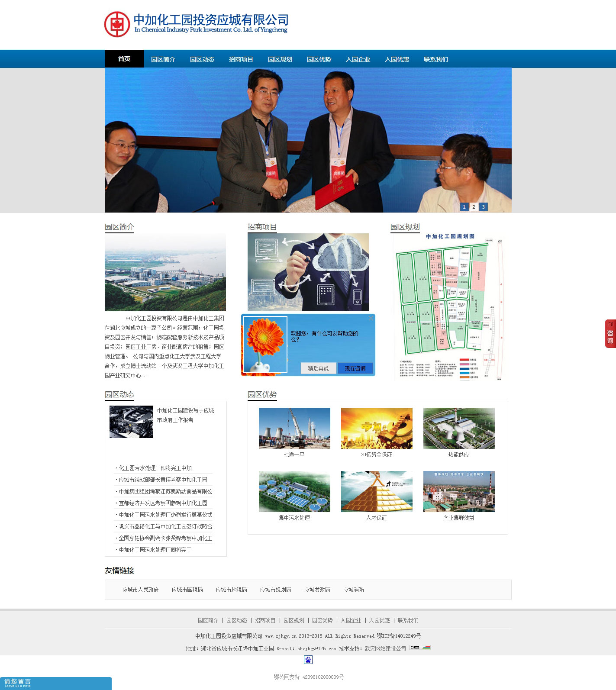Click the 七通一平 caption link

(x=294, y=455)
